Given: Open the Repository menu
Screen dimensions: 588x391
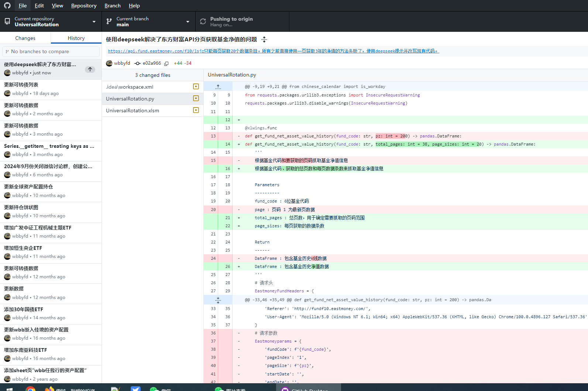Looking at the screenshot, I should (x=84, y=6).
